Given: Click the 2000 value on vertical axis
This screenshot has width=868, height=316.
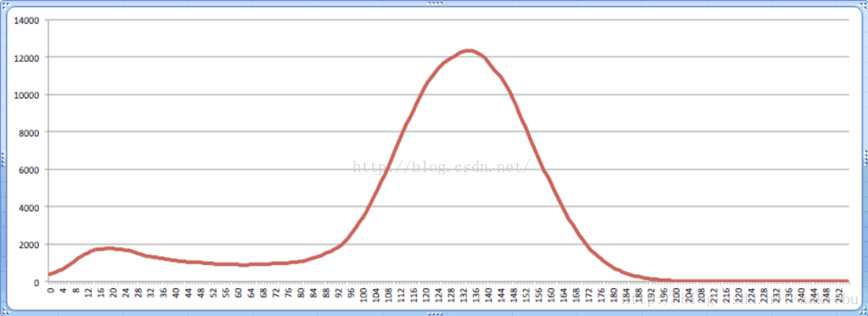Looking at the screenshot, I should pos(30,245).
